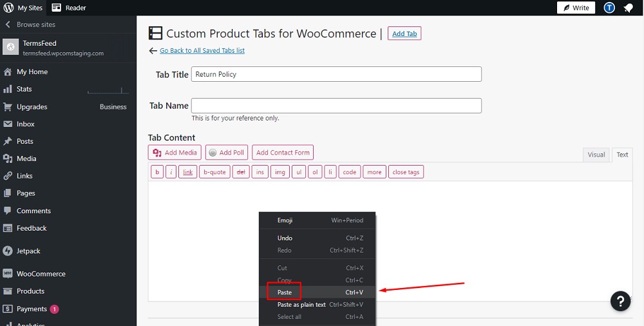The image size is (644, 326).
Task: Click the WooCommerce logo icon
Action: pyautogui.click(x=7, y=274)
